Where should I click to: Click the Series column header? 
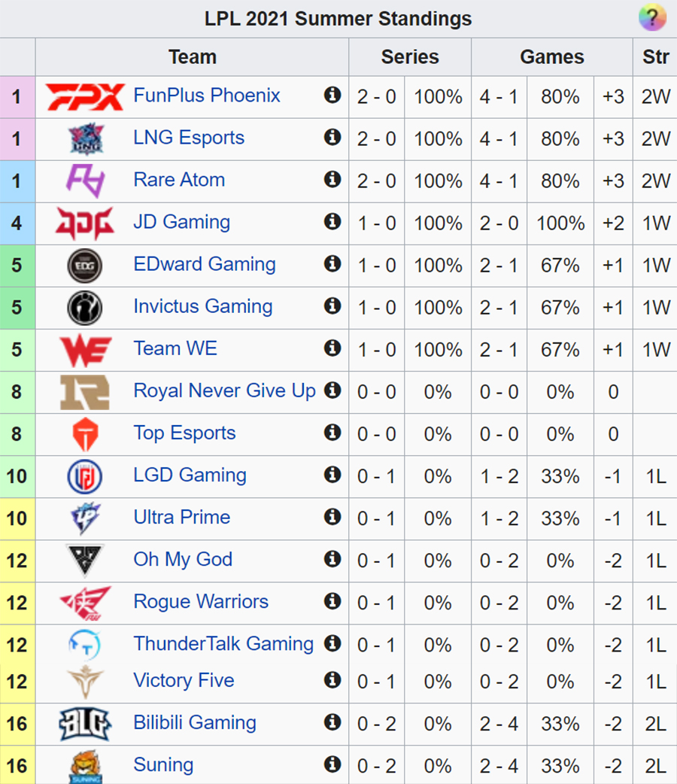410,57
